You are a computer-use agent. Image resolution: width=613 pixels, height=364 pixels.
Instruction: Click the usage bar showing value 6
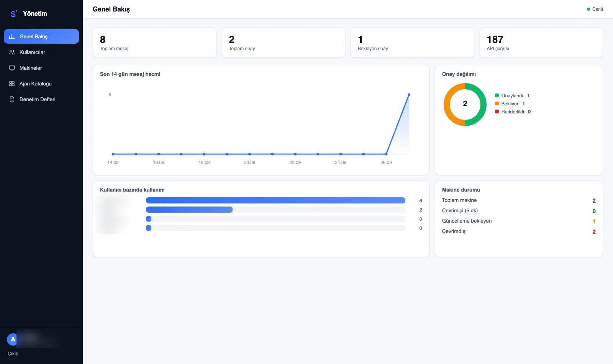click(275, 200)
